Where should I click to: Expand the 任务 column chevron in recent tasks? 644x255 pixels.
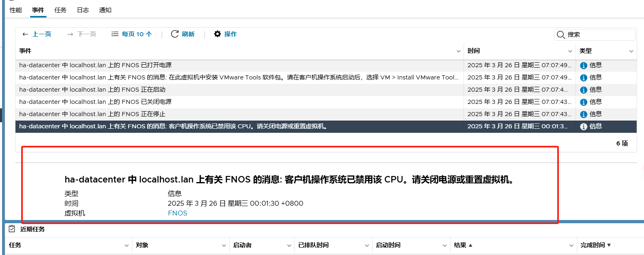pos(126,246)
